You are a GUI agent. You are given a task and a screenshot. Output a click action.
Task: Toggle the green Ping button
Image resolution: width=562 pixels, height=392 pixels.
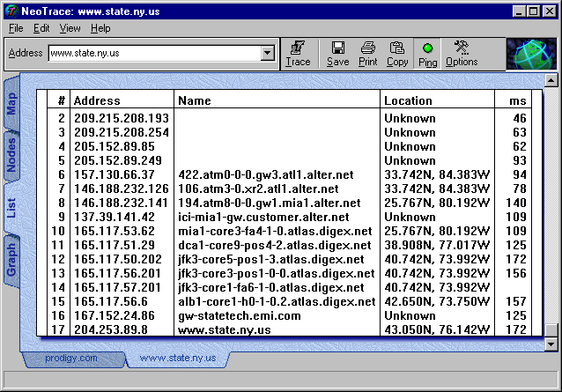pos(427,54)
